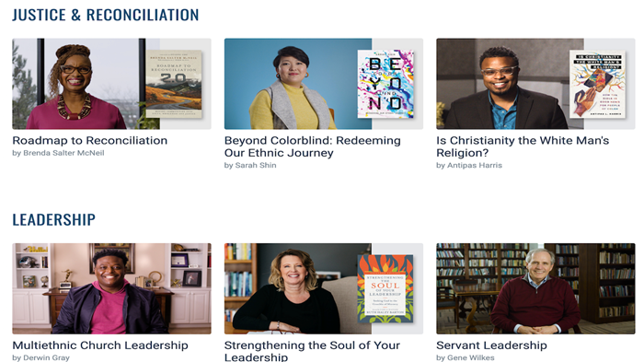Screen dimensions: 644x362
Task: Click the Roadmap to Reconciliation 2.0 book cover
Action: pyautogui.click(x=174, y=84)
